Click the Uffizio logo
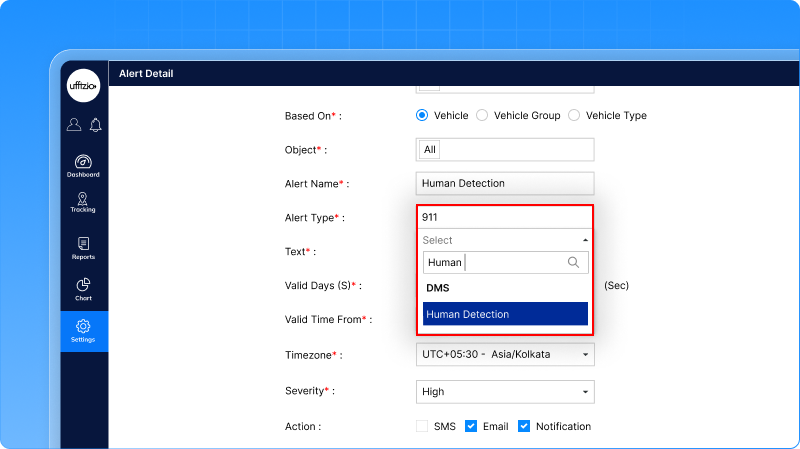The height and width of the screenshot is (449, 800). click(84, 87)
